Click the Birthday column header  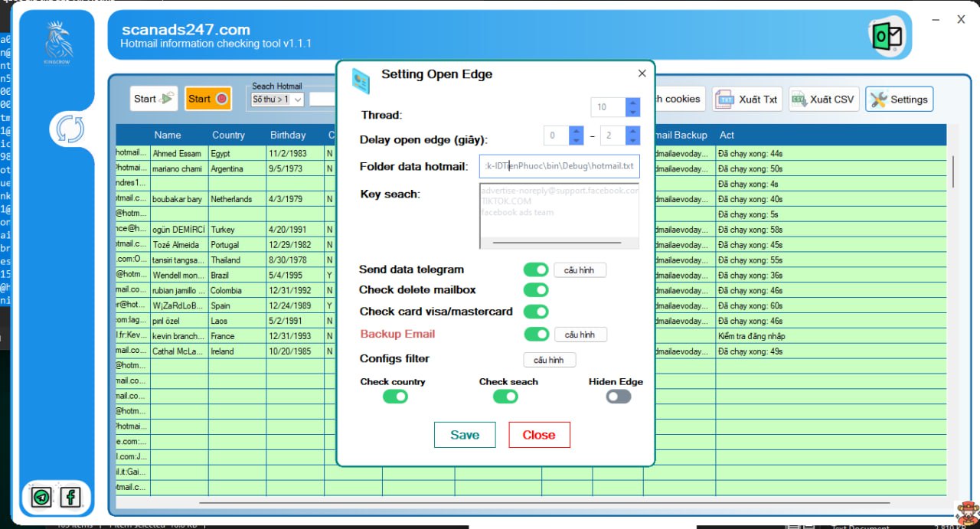(288, 136)
